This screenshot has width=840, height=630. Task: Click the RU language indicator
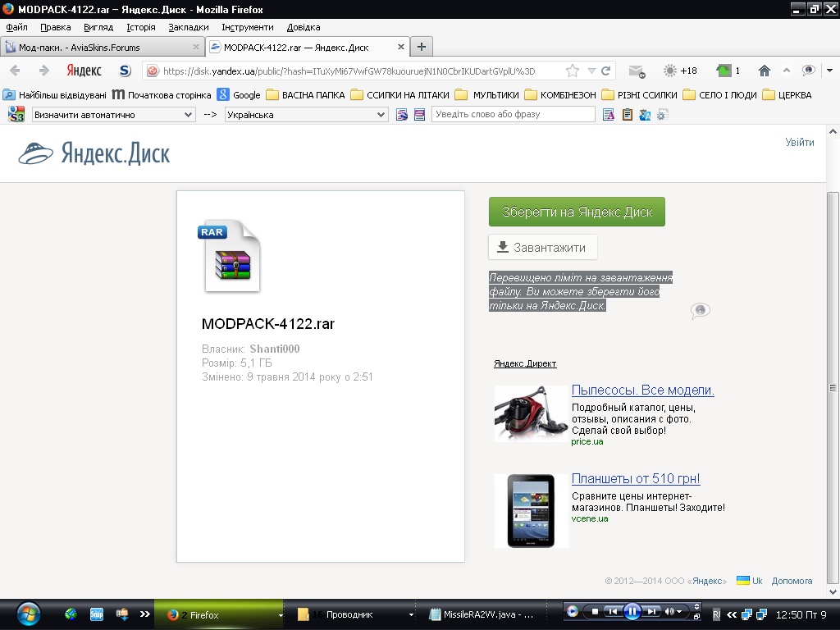click(x=716, y=614)
